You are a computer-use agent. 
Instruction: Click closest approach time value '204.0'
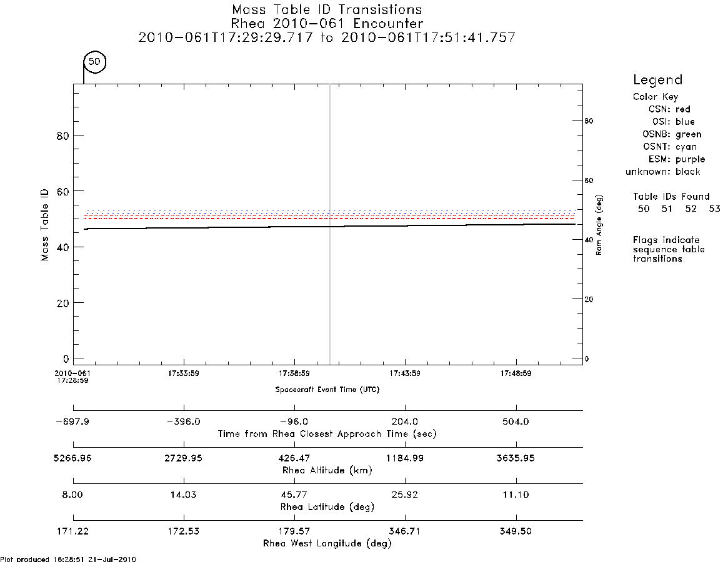click(405, 422)
